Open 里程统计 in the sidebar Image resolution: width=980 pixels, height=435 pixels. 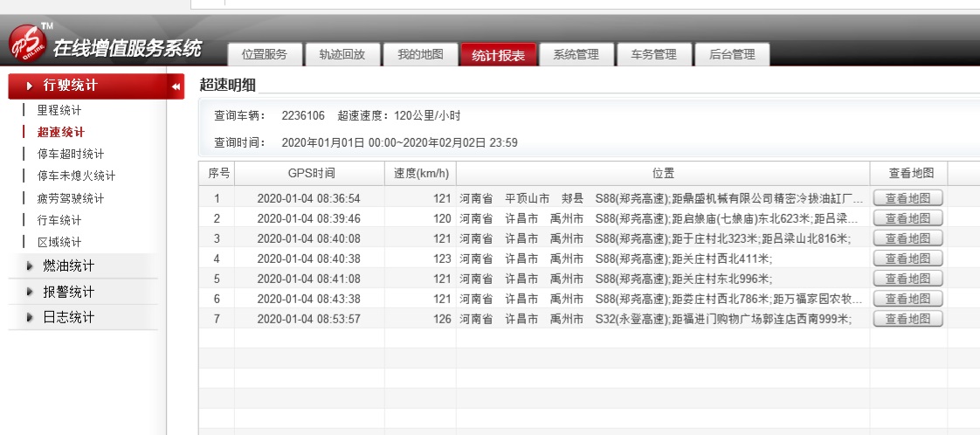59,111
